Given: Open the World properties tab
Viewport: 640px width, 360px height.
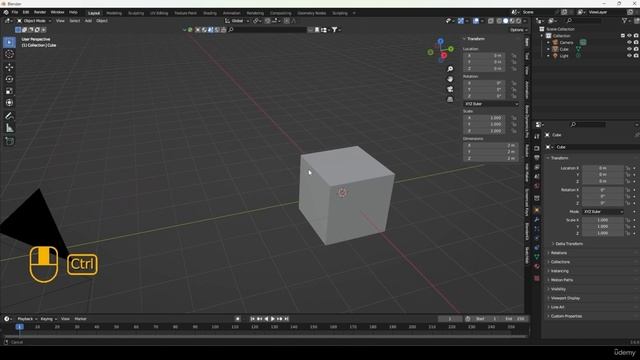Looking at the screenshot, I should [x=537, y=186].
